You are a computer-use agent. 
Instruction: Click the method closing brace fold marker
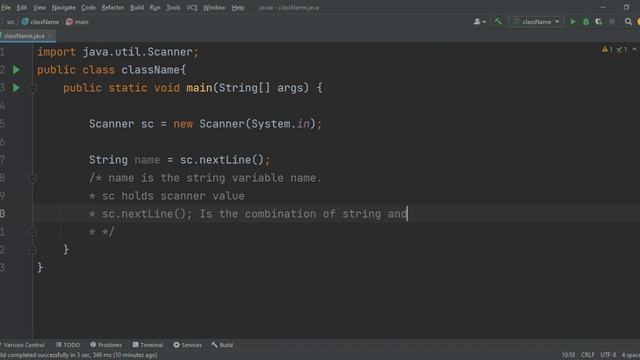[x=33, y=250]
